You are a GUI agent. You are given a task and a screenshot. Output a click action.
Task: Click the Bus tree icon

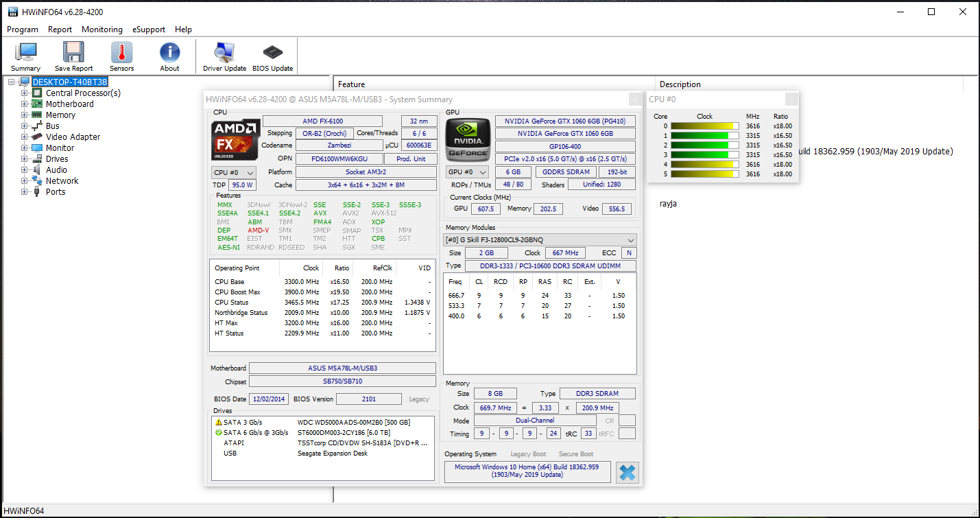pyautogui.click(x=37, y=126)
